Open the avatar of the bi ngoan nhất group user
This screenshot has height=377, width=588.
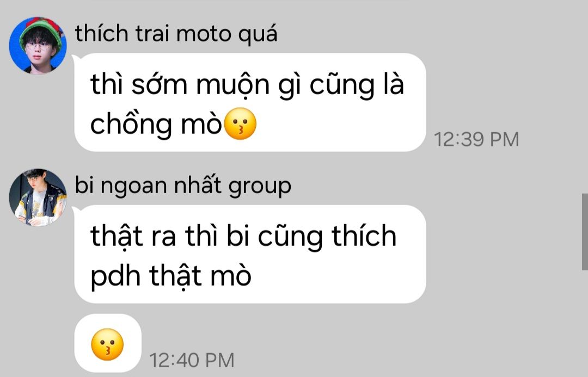tap(38, 197)
